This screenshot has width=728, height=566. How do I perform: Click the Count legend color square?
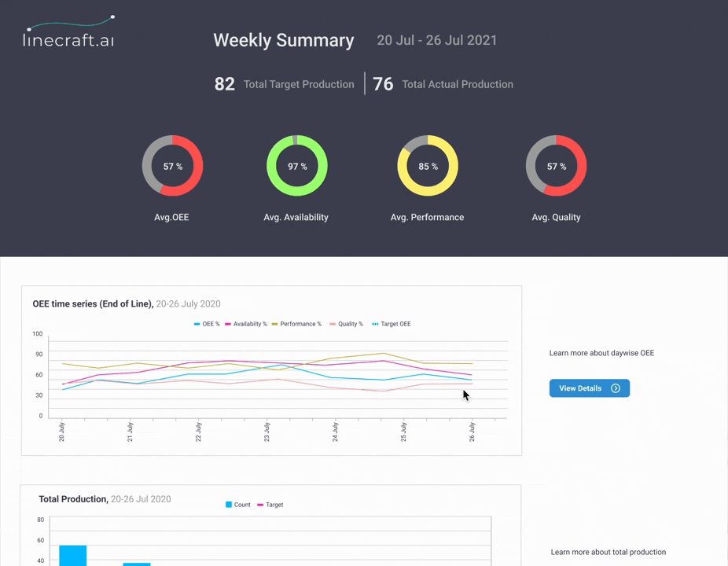[229, 504]
